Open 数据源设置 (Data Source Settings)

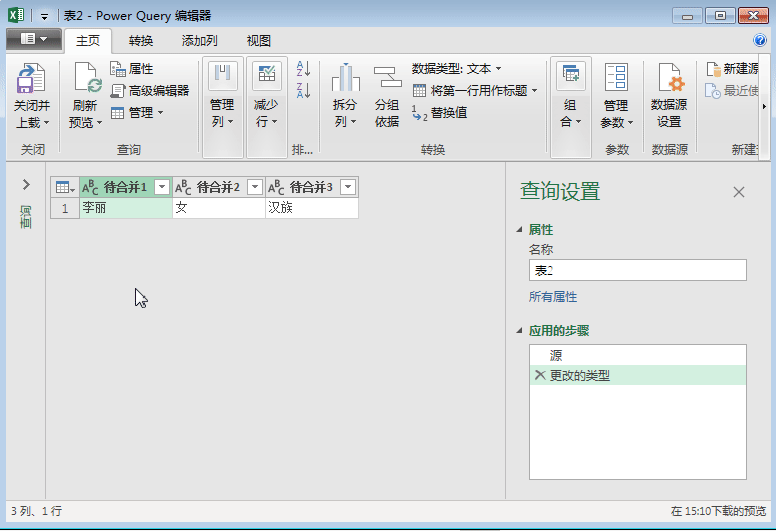[669, 79]
